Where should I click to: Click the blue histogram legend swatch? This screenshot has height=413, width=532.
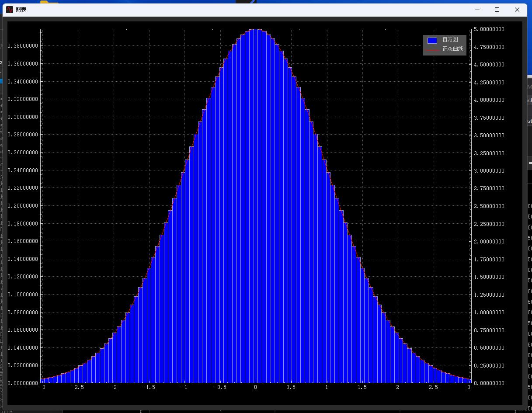point(432,40)
